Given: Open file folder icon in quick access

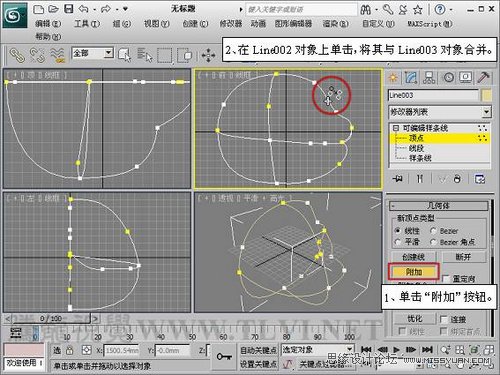Looking at the screenshot, I should pyautogui.click(x=53, y=9).
